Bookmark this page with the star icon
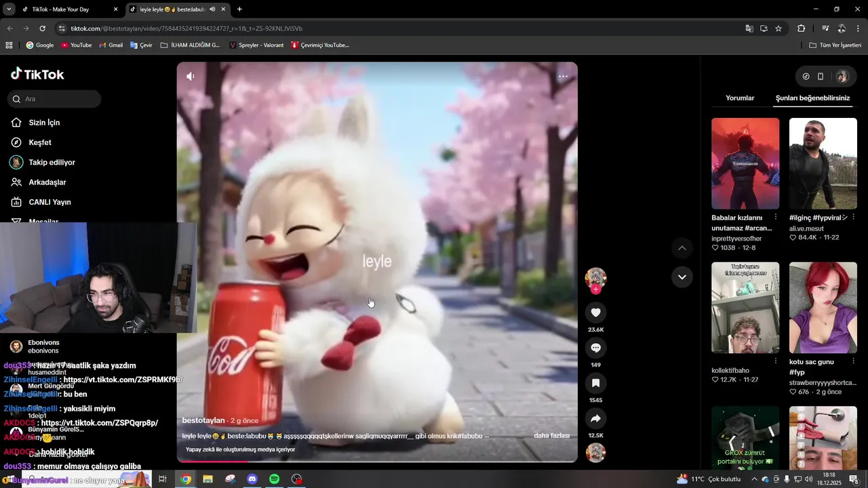The image size is (868, 488). tap(778, 28)
